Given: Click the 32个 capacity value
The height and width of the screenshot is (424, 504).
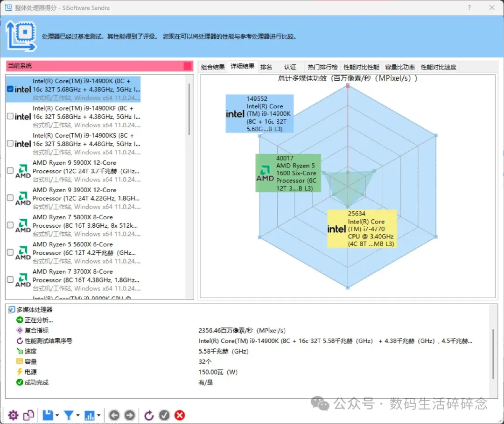Looking at the screenshot, I should tap(205, 361).
